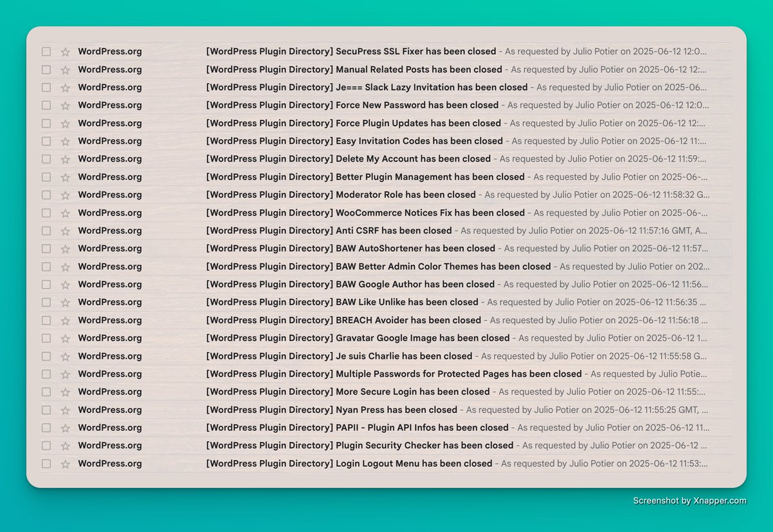Star the Force New Password email
The width and height of the screenshot is (773, 532).
point(65,105)
